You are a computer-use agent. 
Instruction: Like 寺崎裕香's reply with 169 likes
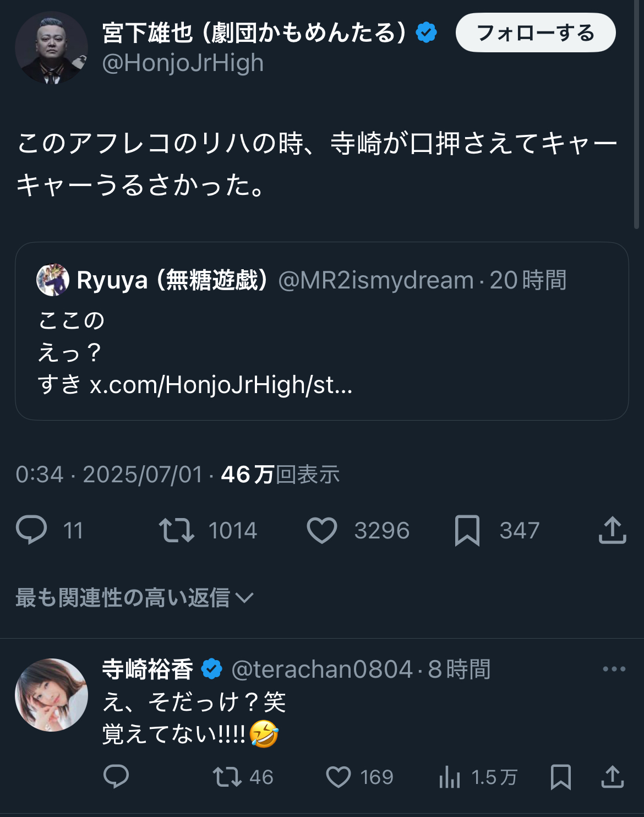(338, 777)
